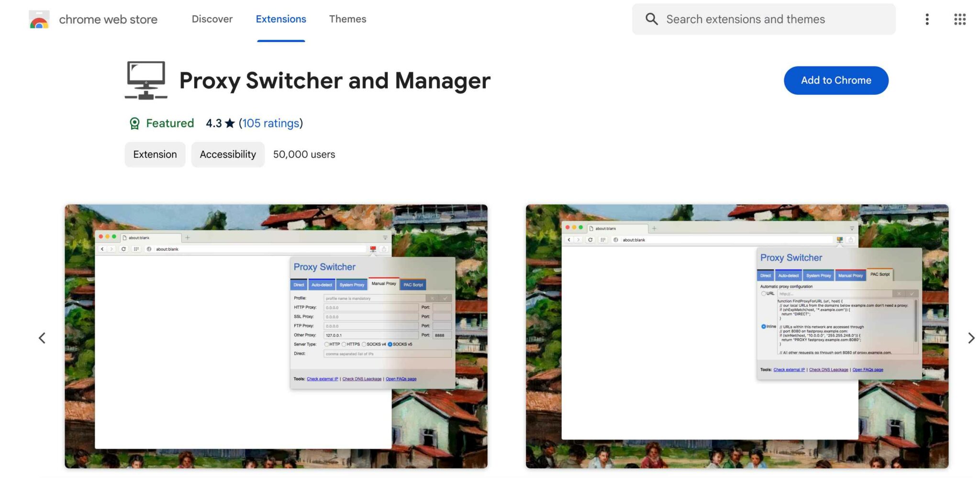Click the green Featured badge icon

pyautogui.click(x=135, y=123)
